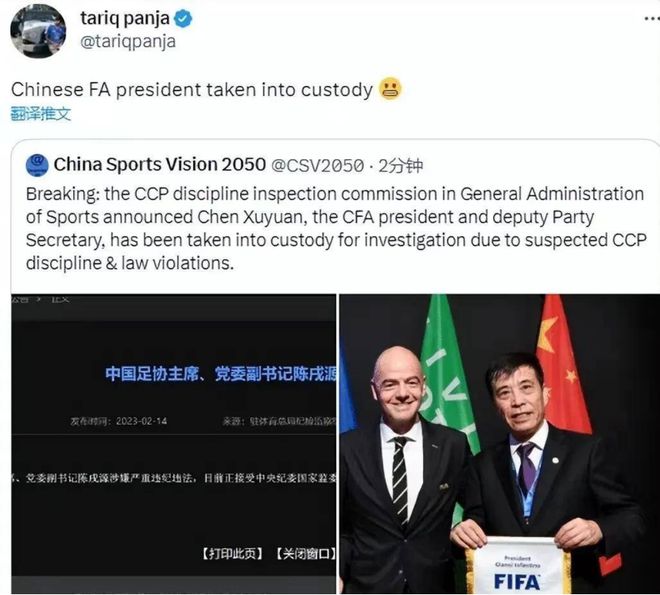Click the blue Chinese headline in screenshot
This screenshot has width=660, height=595.
[221, 374]
